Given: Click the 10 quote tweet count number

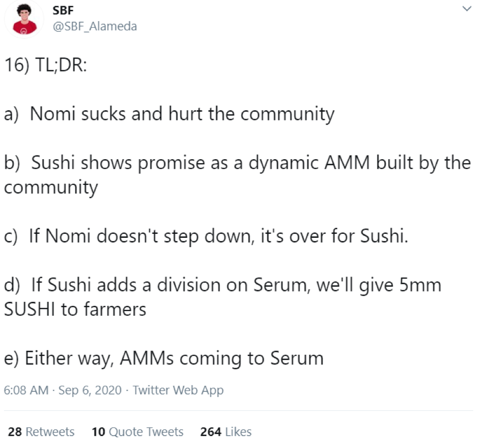Looking at the screenshot, I should (x=98, y=432).
